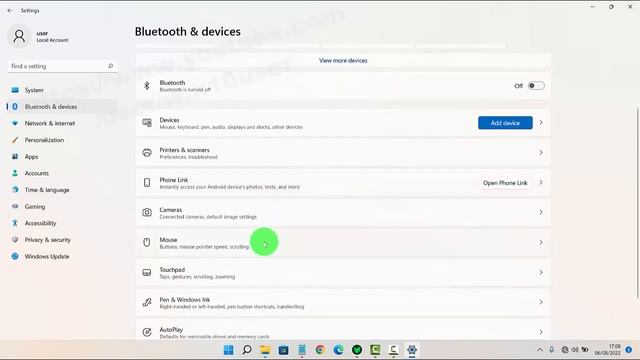Open Apps settings in sidebar
This screenshot has width=640, height=360.
pos(62,157)
